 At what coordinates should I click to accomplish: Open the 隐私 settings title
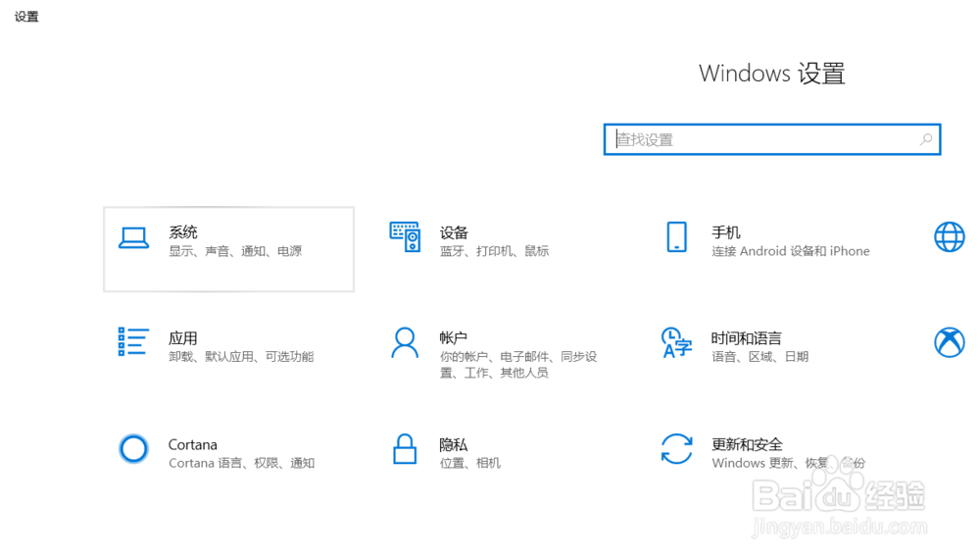click(x=453, y=445)
